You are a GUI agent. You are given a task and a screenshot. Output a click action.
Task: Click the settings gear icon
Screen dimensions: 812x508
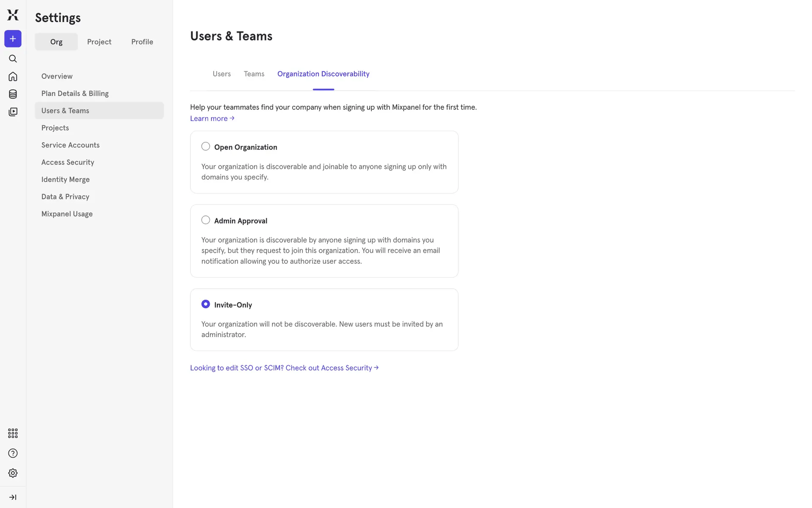(13, 473)
